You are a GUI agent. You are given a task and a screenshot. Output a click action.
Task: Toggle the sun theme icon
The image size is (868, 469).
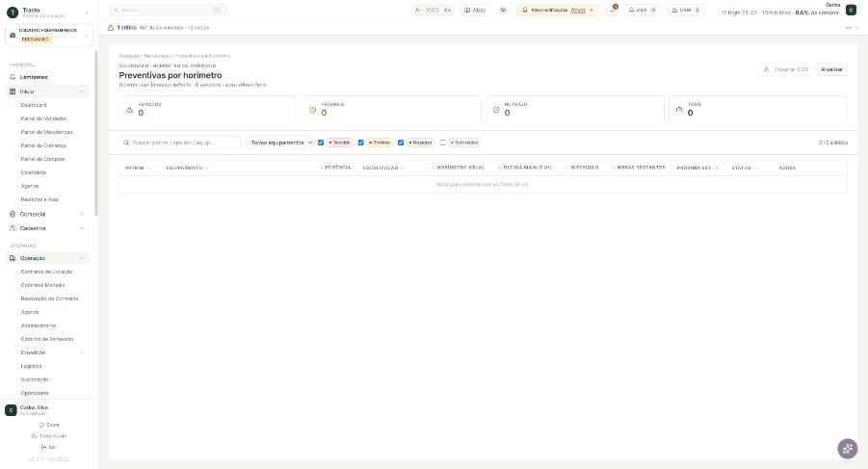click(503, 10)
